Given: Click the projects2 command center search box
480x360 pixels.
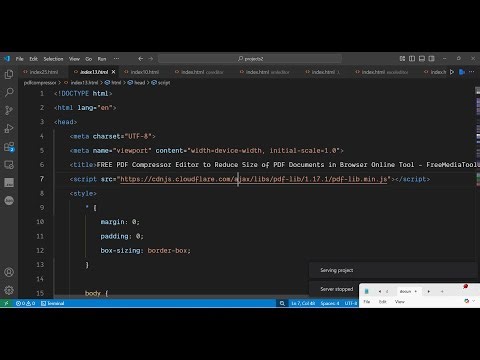Looking at the screenshot, I should 250,59.
